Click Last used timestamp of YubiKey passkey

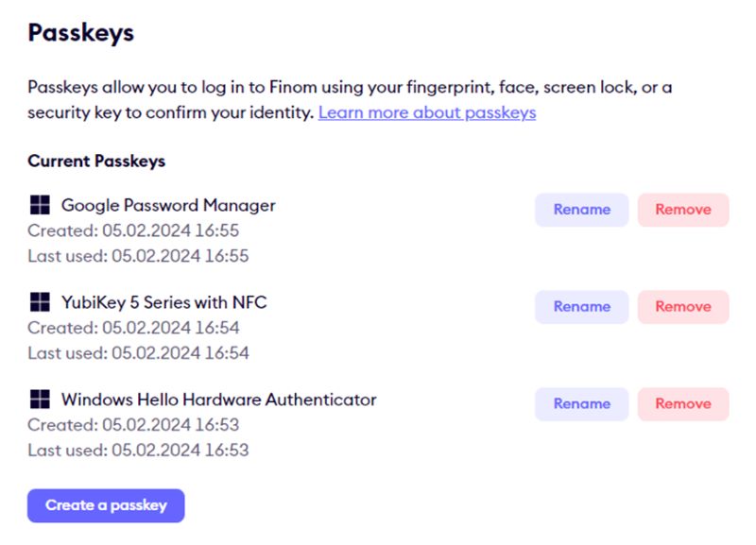pyautogui.click(x=142, y=352)
